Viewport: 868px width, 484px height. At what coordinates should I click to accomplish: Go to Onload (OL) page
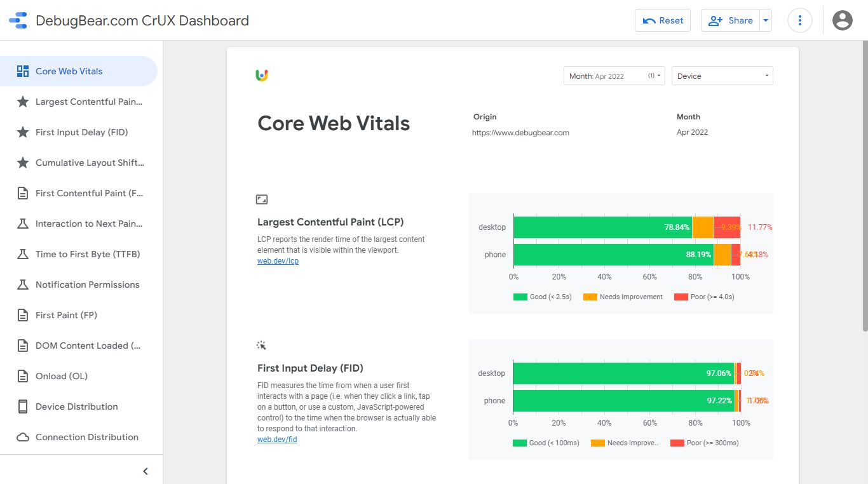pyautogui.click(x=79, y=376)
